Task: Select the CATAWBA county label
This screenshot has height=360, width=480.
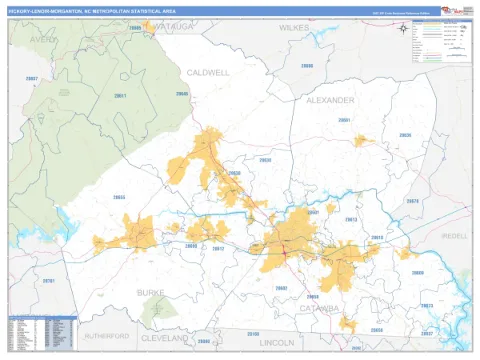Action: 319,308
